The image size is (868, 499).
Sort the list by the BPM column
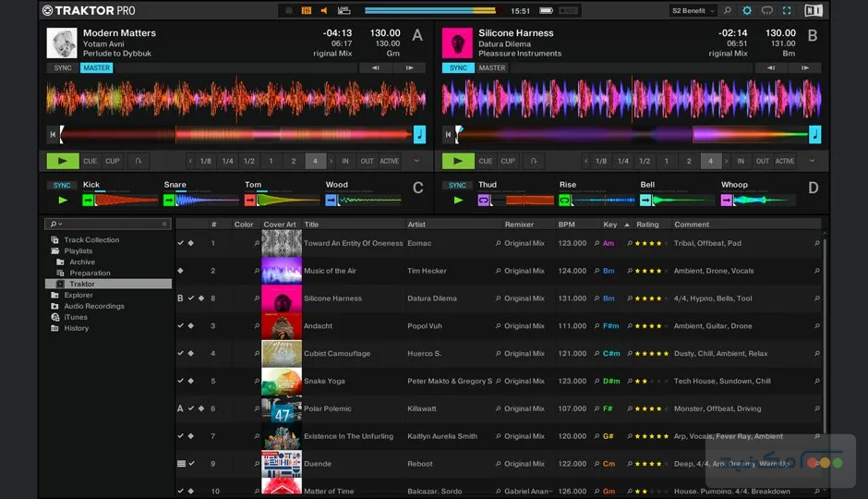(x=566, y=225)
